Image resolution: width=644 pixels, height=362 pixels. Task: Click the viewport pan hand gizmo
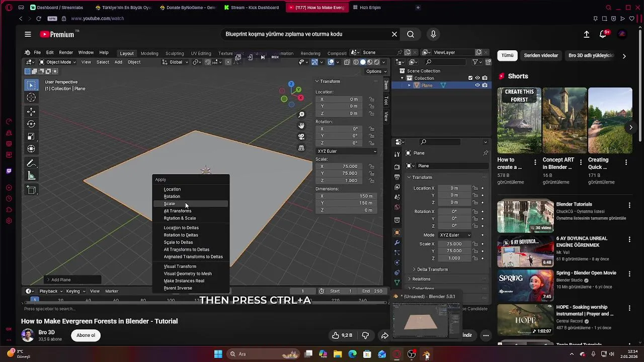point(301,126)
